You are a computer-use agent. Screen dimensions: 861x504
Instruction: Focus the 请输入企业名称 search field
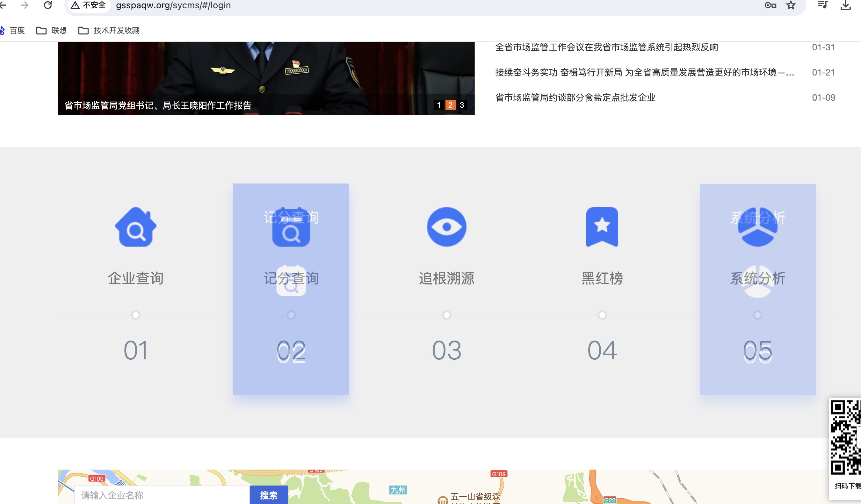pyautogui.click(x=162, y=495)
